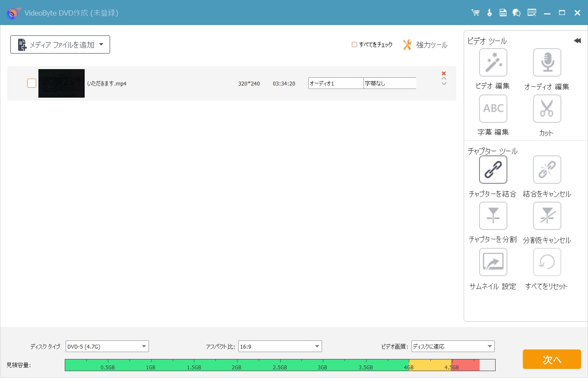Click the VideoByte app logo

[x=13, y=13]
